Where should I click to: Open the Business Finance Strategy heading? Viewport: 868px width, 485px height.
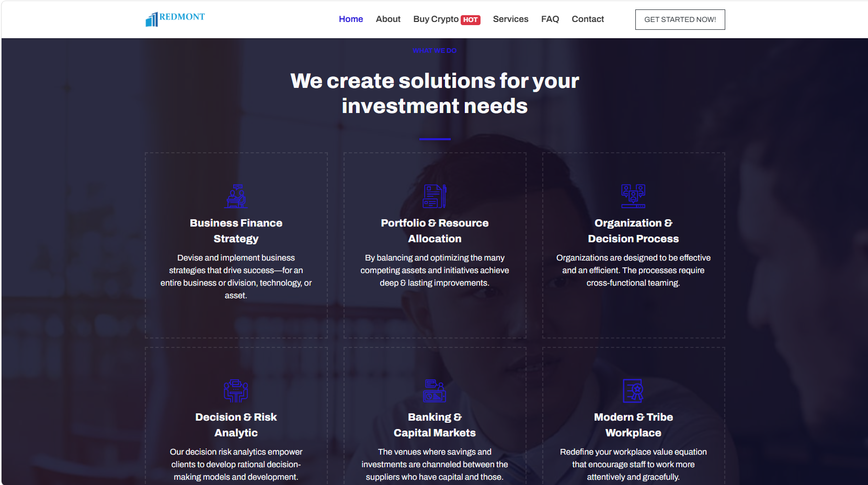click(x=236, y=231)
